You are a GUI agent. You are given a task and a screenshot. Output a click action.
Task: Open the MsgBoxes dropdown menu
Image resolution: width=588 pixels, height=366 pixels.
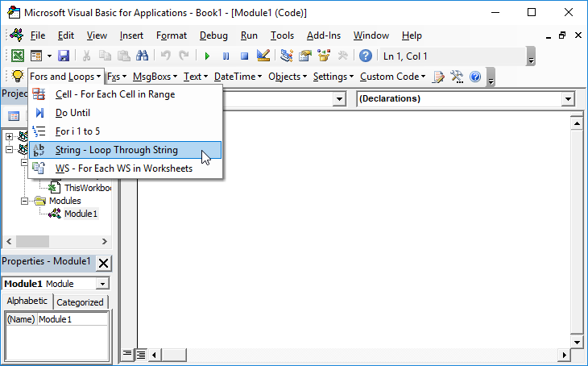coord(155,77)
